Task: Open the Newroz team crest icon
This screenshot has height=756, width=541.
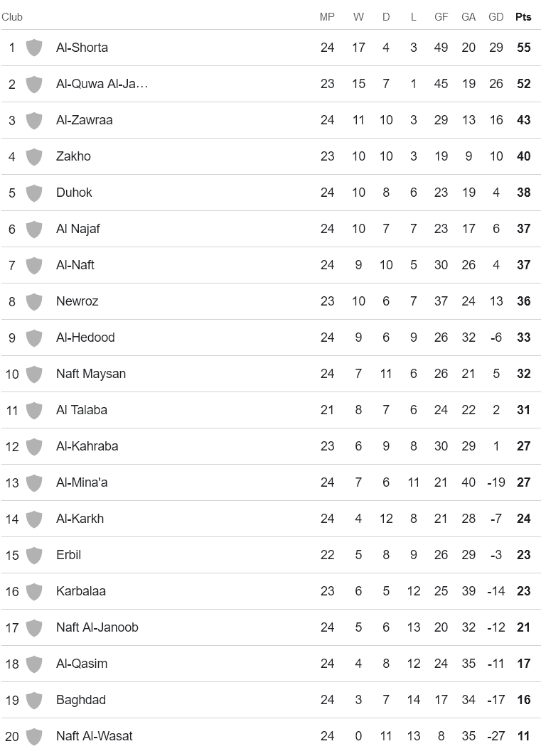Action: [34, 301]
